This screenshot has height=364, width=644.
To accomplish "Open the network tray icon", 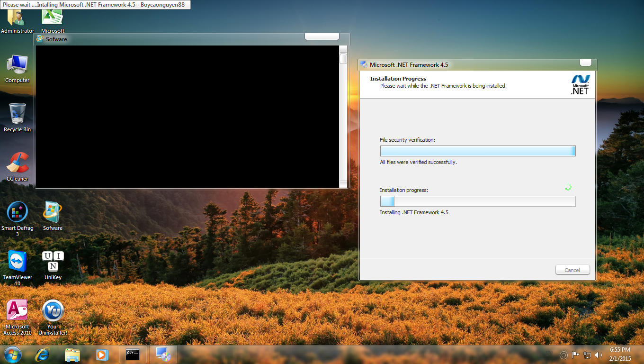I will pyautogui.click(x=587, y=355).
